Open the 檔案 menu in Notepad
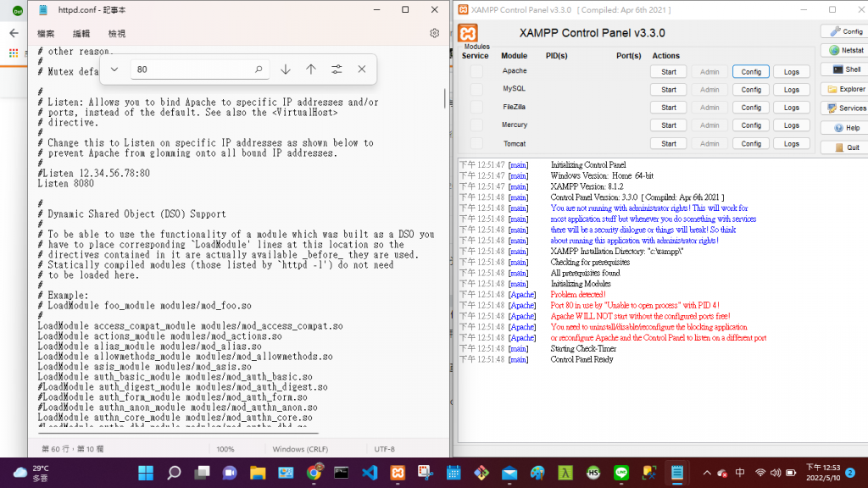 (x=46, y=34)
